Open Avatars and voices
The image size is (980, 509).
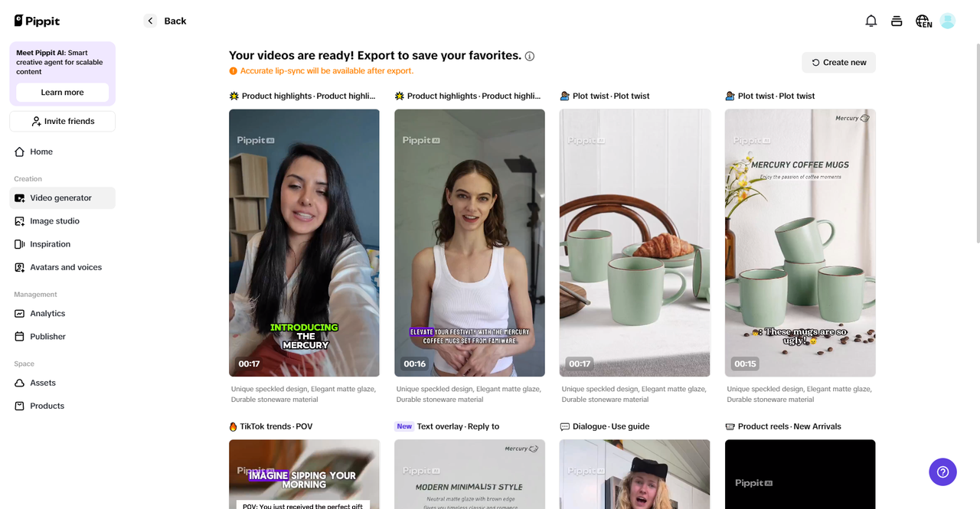click(x=63, y=267)
